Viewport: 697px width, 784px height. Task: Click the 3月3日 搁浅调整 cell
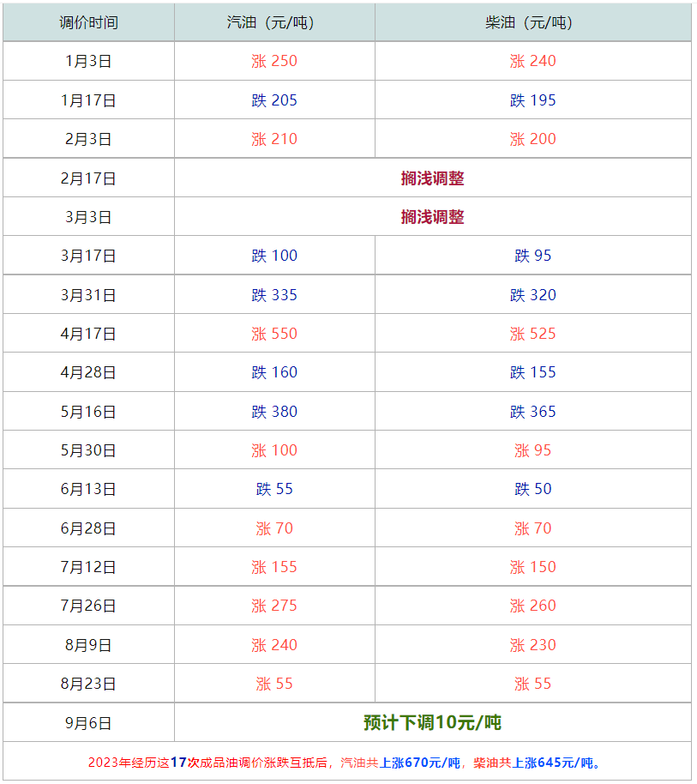(x=432, y=217)
